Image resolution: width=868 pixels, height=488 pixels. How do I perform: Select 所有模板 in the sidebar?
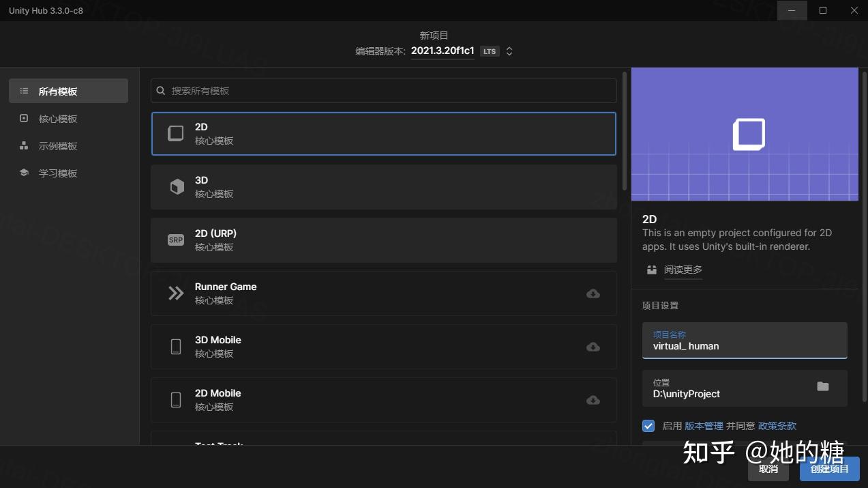(58, 90)
